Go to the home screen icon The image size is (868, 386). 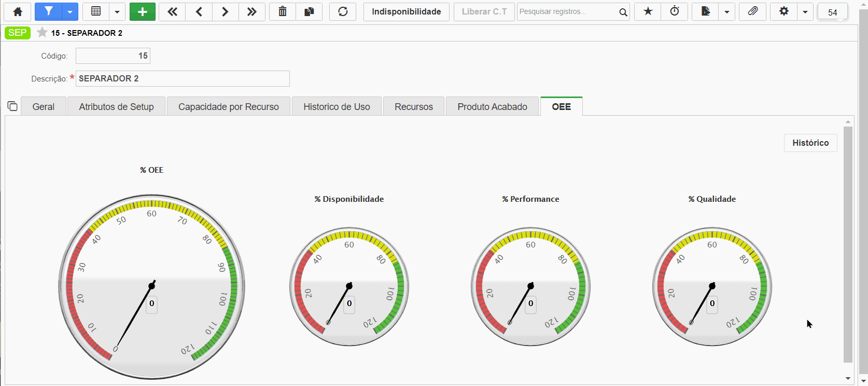(18, 11)
